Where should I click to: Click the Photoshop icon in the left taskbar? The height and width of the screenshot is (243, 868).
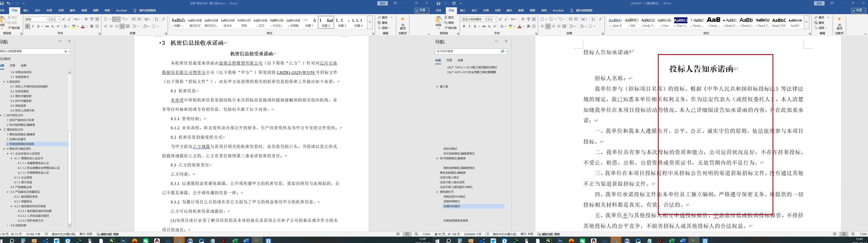click(x=124, y=241)
